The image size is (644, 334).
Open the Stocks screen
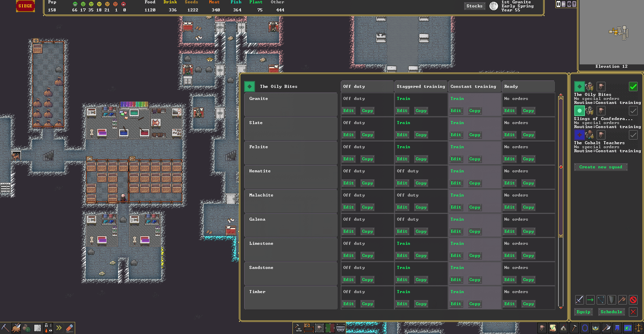[x=475, y=6]
